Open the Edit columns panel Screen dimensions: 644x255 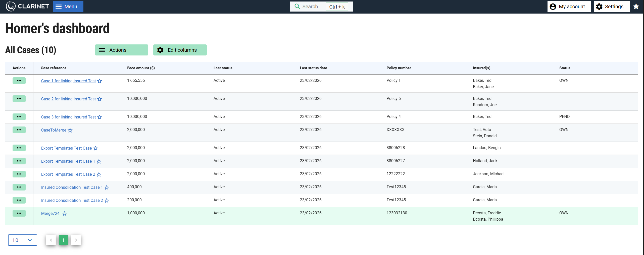click(x=180, y=50)
